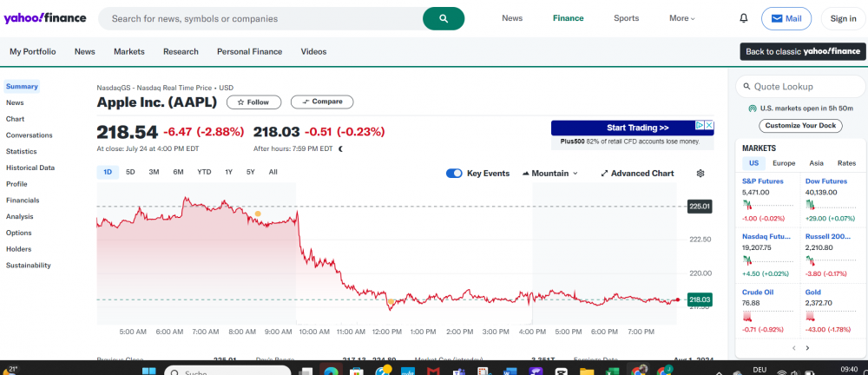Click the teal search magnifier button
The width and height of the screenshot is (868, 375).
point(443,18)
